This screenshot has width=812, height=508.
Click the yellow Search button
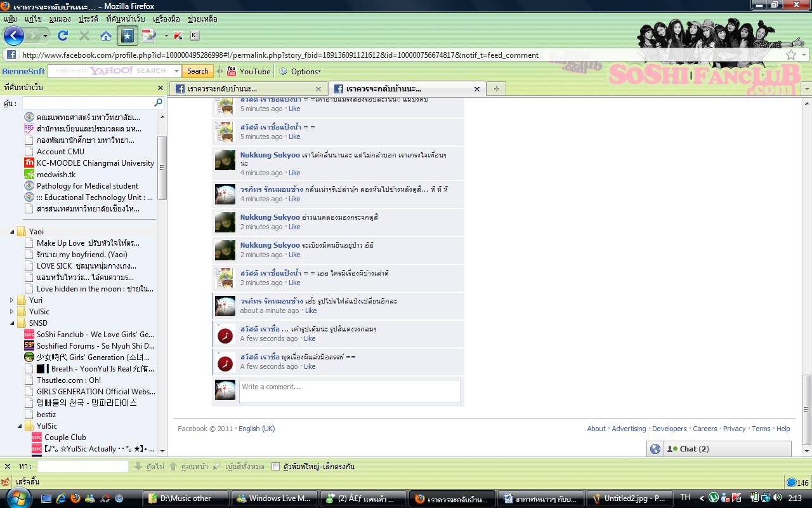coord(198,71)
